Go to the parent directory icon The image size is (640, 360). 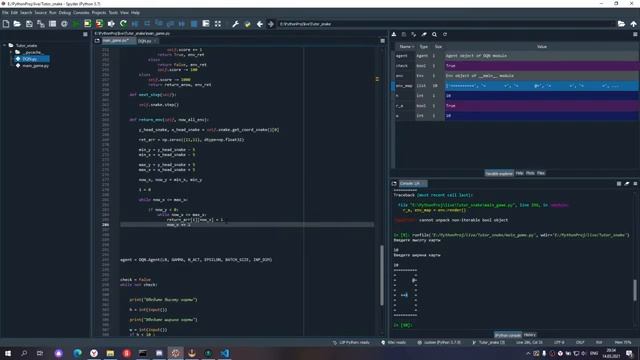pos(633,24)
